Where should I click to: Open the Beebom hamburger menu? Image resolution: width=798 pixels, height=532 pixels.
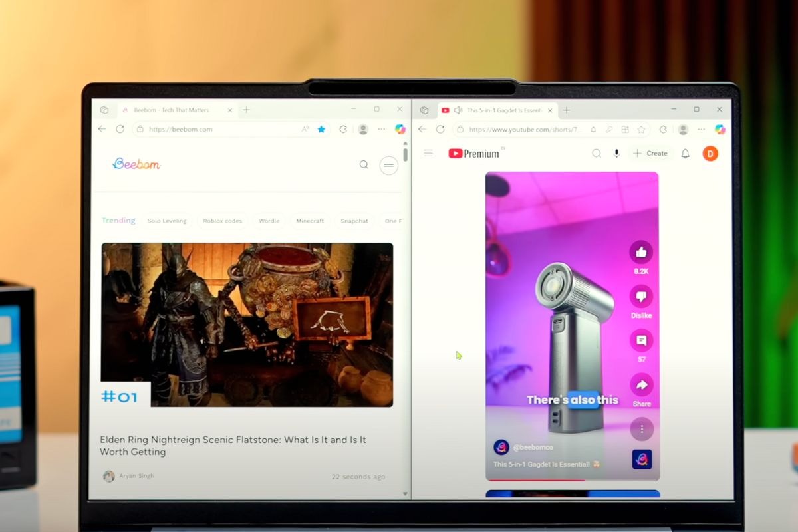tap(388, 165)
